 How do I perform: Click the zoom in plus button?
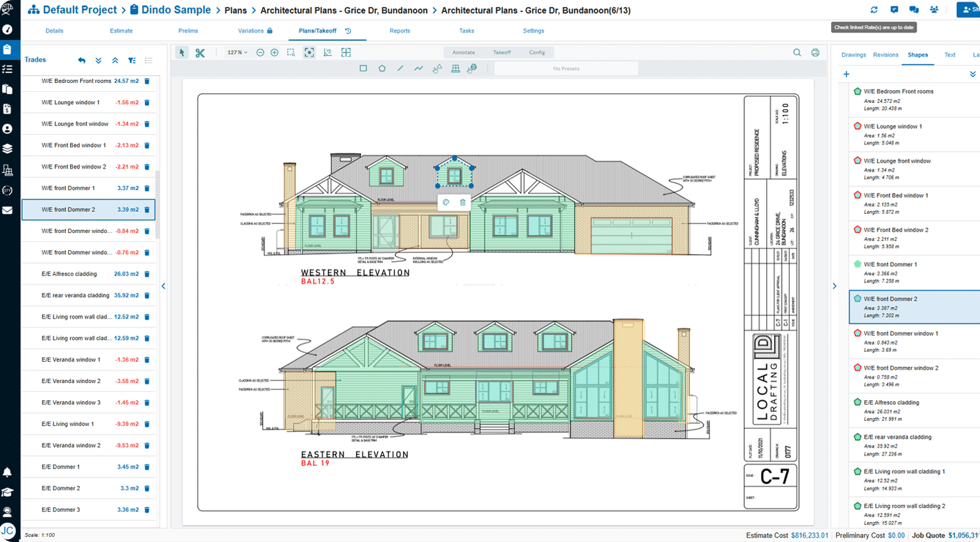(275, 53)
